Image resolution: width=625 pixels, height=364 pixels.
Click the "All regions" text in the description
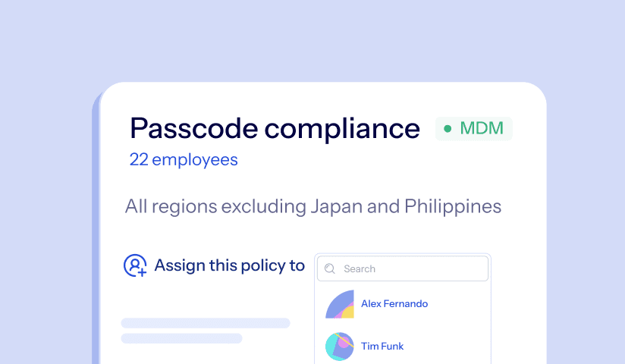click(162, 206)
